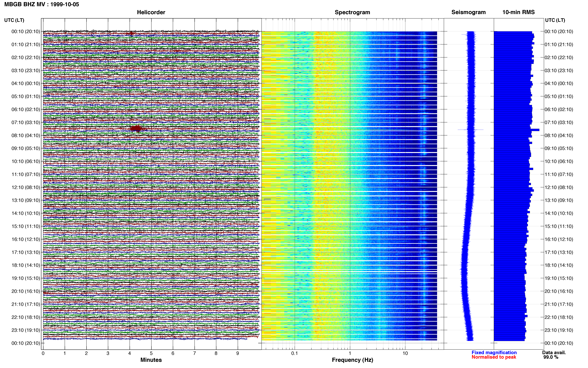Click right time label '01:10 (21:10)'
The height and width of the screenshot is (368, 588).
point(559,45)
